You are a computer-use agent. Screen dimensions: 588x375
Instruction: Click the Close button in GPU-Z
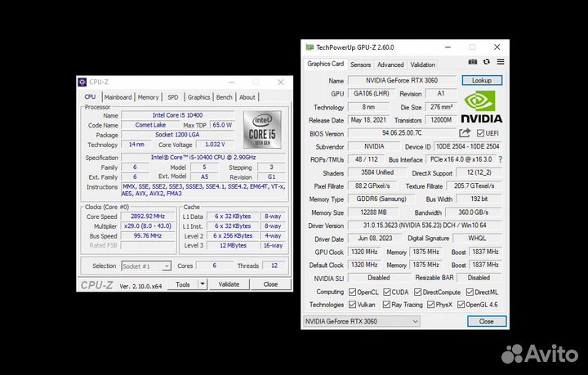coord(487,321)
